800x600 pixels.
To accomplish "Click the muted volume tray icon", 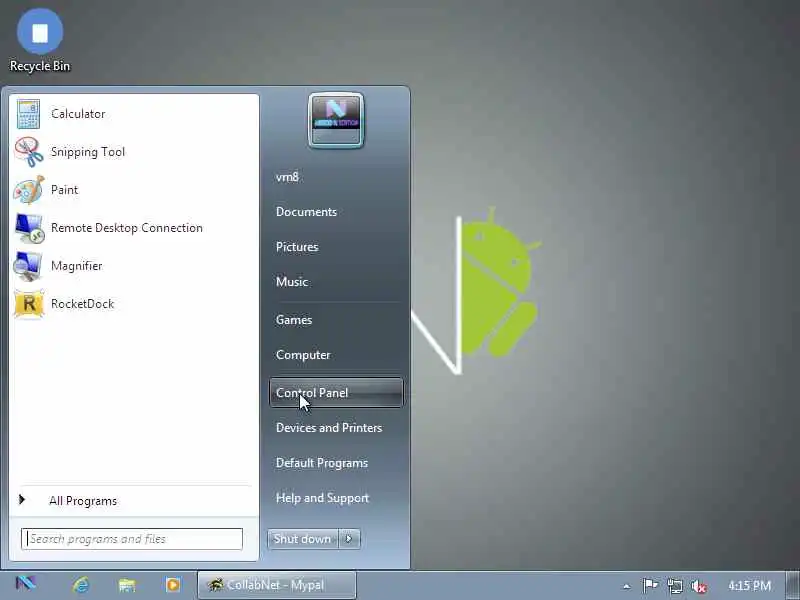I will pos(698,586).
